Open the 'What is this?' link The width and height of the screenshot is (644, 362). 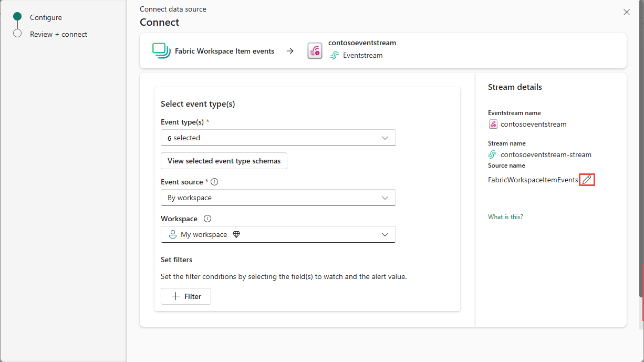[x=505, y=217]
